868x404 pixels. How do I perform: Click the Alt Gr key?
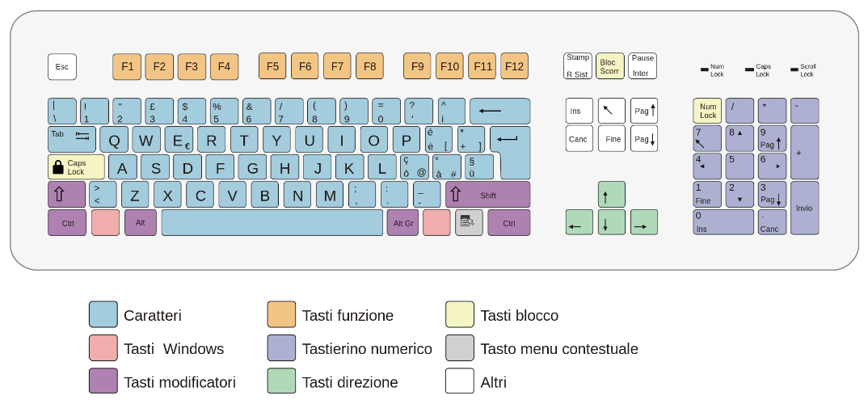click(402, 222)
